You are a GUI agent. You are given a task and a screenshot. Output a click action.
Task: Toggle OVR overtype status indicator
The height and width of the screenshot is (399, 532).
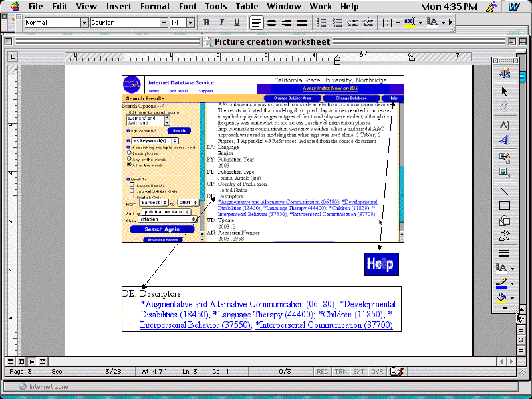[377, 372]
